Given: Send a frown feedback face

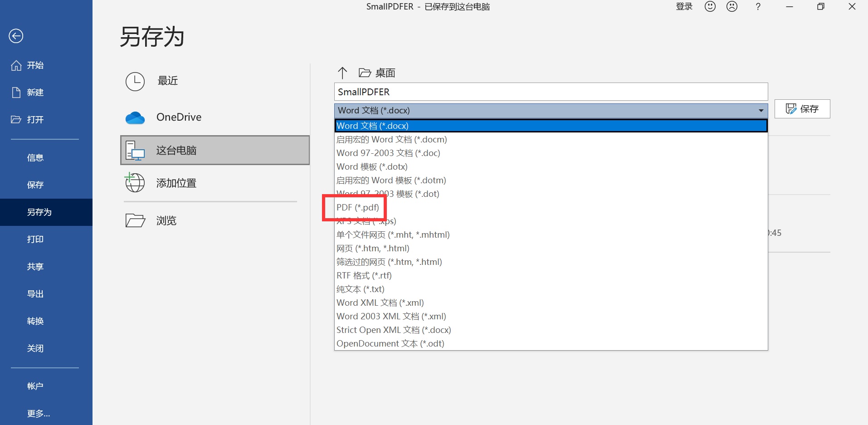Looking at the screenshot, I should tap(731, 7).
